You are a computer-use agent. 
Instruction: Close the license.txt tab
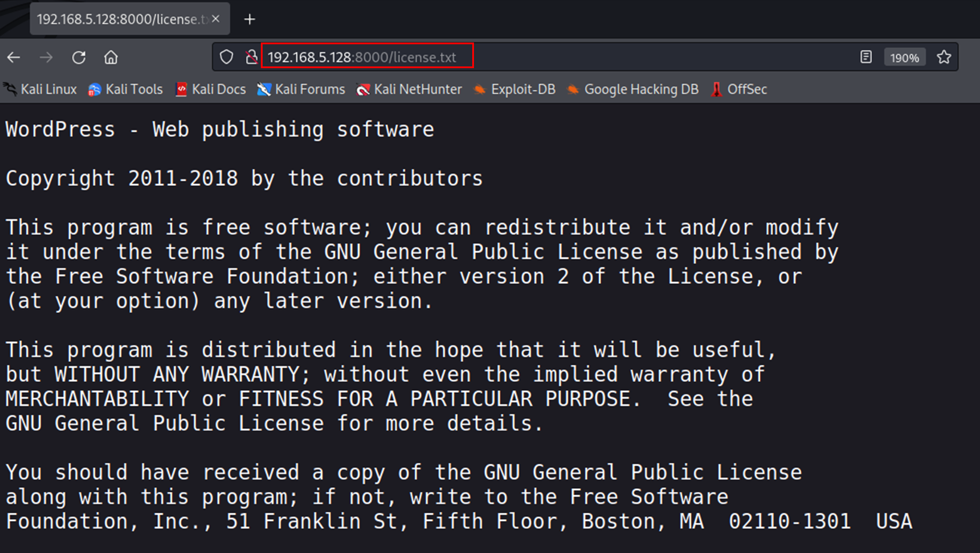[x=216, y=19]
